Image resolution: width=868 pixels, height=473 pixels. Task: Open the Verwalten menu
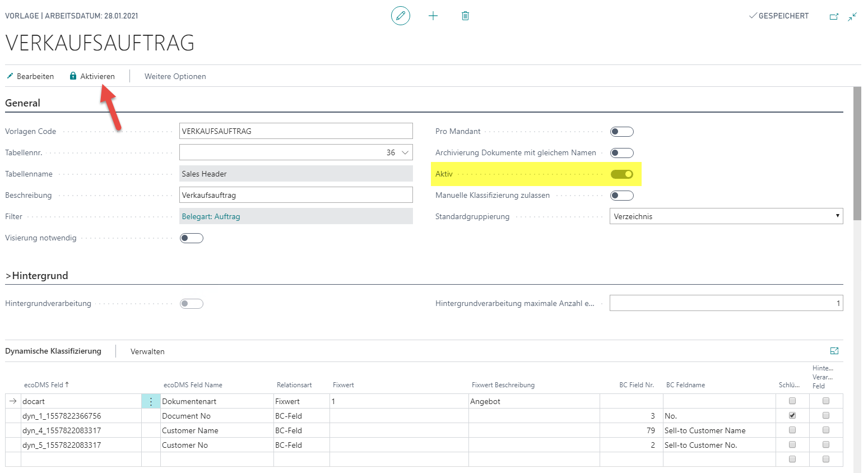coord(147,351)
